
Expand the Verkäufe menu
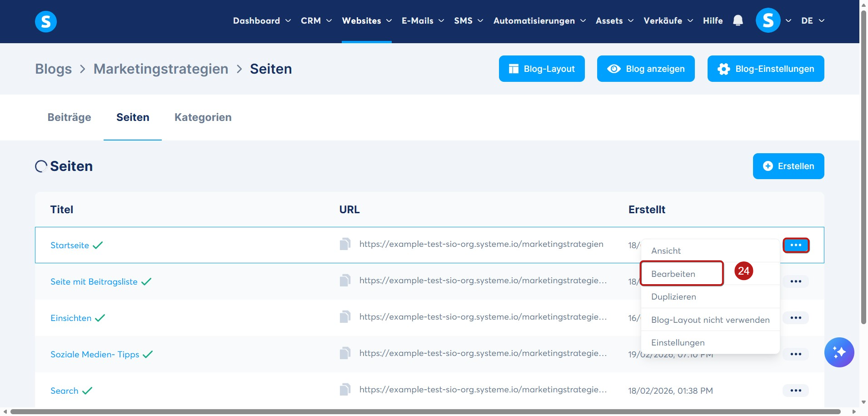(668, 20)
